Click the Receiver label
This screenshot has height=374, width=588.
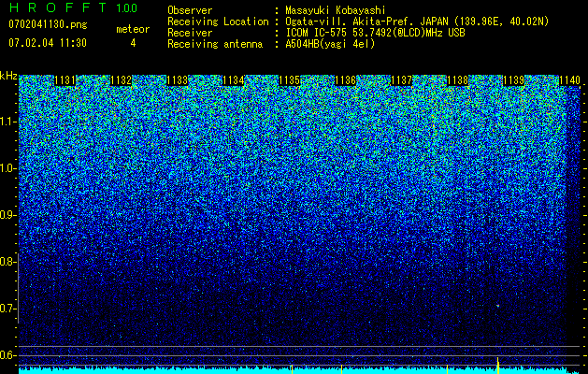pyautogui.click(x=190, y=33)
